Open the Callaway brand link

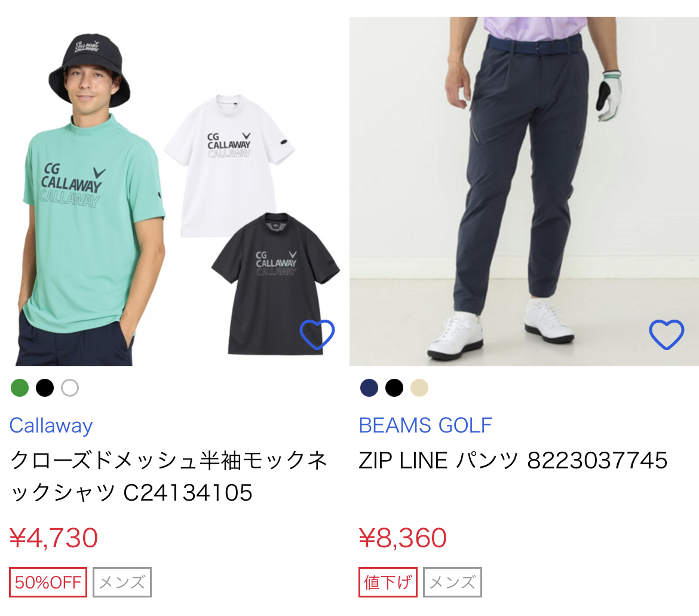(x=51, y=425)
